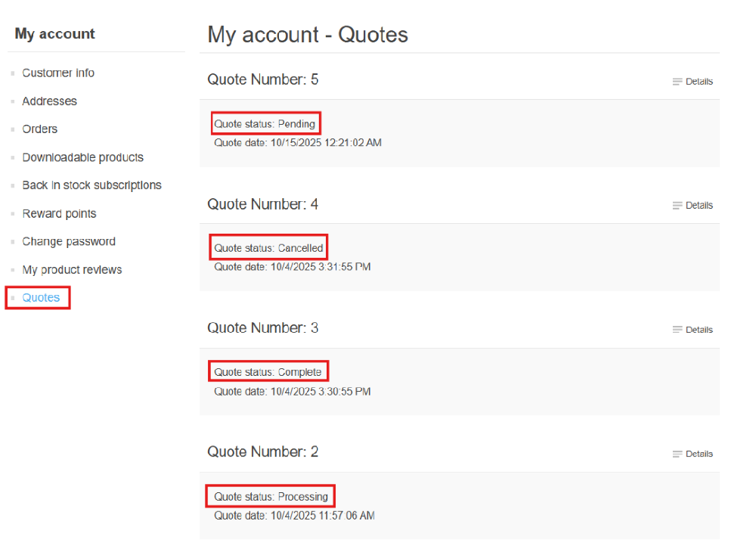Open the Orders page
This screenshot has height=552, width=756.
[x=39, y=129]
